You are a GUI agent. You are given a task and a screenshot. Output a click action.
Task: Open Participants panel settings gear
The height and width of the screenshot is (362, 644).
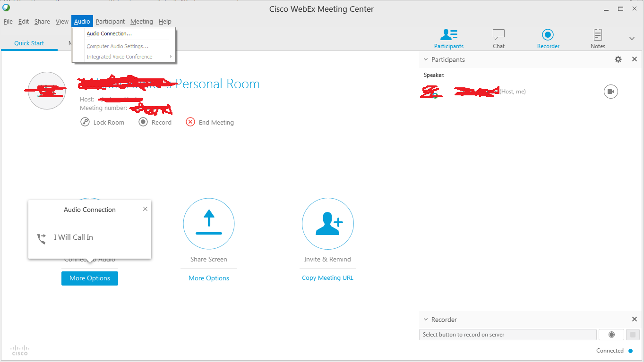click(x=618, y=59)
